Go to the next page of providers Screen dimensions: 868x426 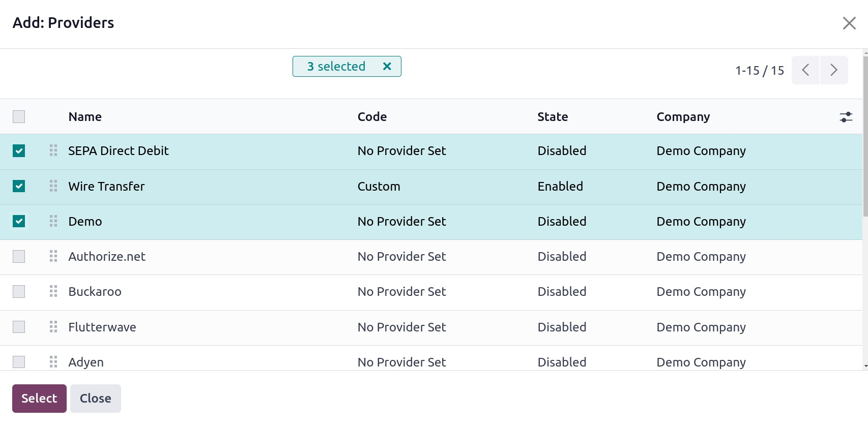(x=833, y=70)
